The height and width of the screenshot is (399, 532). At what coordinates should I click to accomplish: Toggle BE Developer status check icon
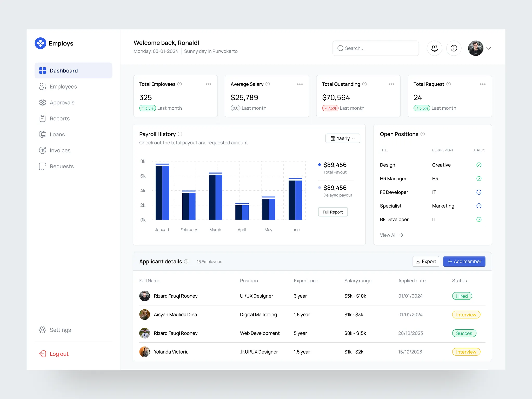click(479, 220)
